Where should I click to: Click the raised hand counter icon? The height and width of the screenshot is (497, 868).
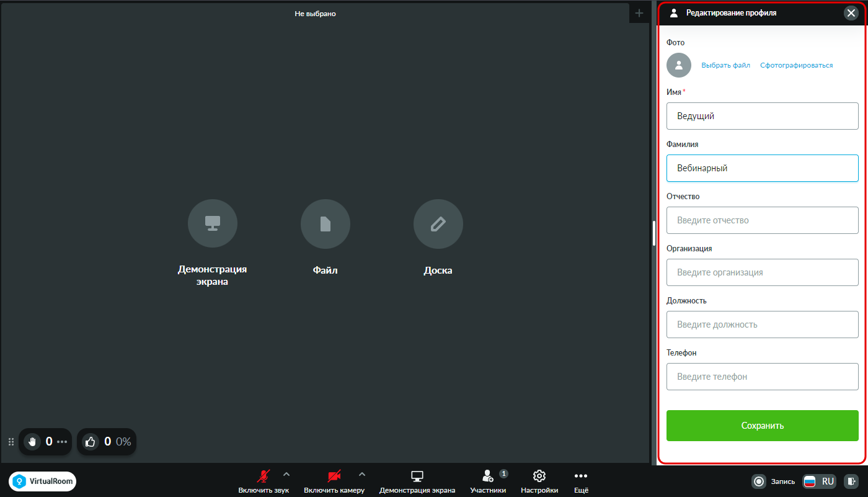point(32,442)
